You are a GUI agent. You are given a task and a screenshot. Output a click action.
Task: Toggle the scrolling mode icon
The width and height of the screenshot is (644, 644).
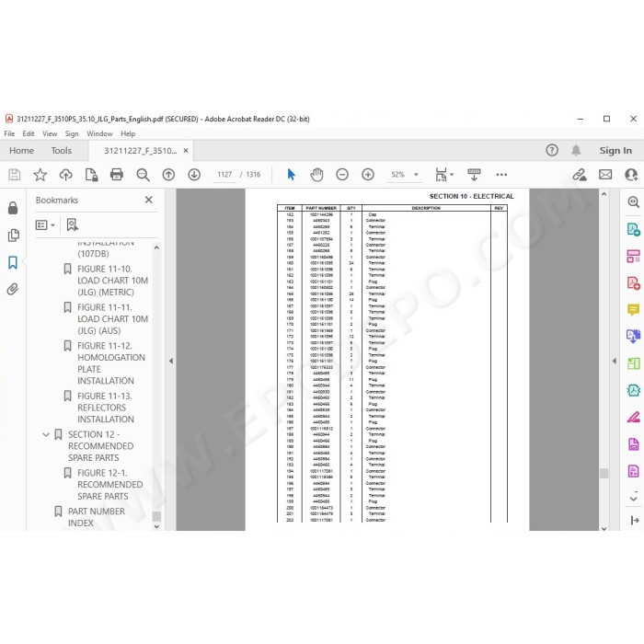(x=474, y=175)
